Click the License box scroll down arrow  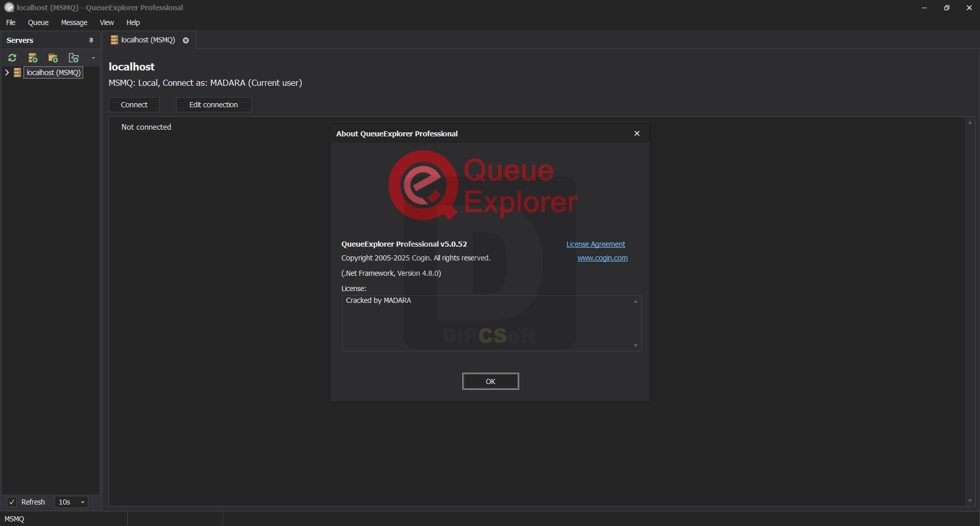click(636, 346)
